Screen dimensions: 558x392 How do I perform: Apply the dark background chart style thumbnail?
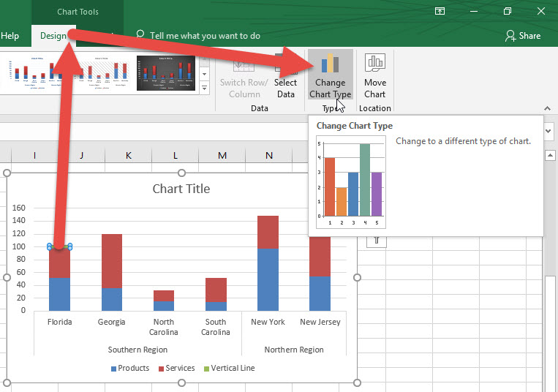tap(166, 73)
